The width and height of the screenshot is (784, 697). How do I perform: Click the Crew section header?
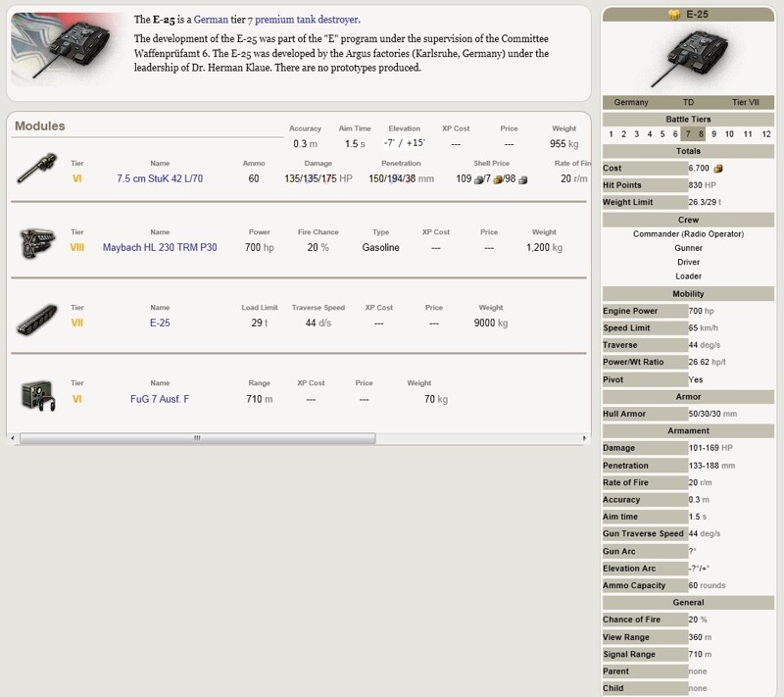(x=688, y=220)
